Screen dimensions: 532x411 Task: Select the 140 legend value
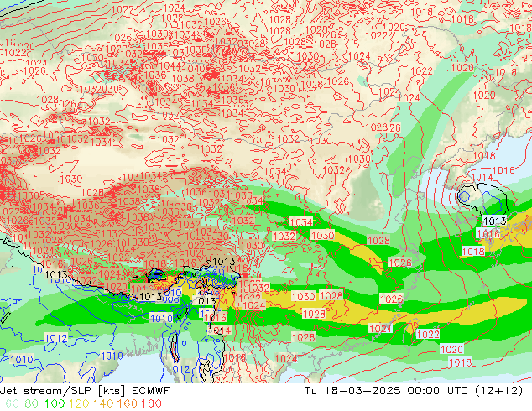[103, 403]
